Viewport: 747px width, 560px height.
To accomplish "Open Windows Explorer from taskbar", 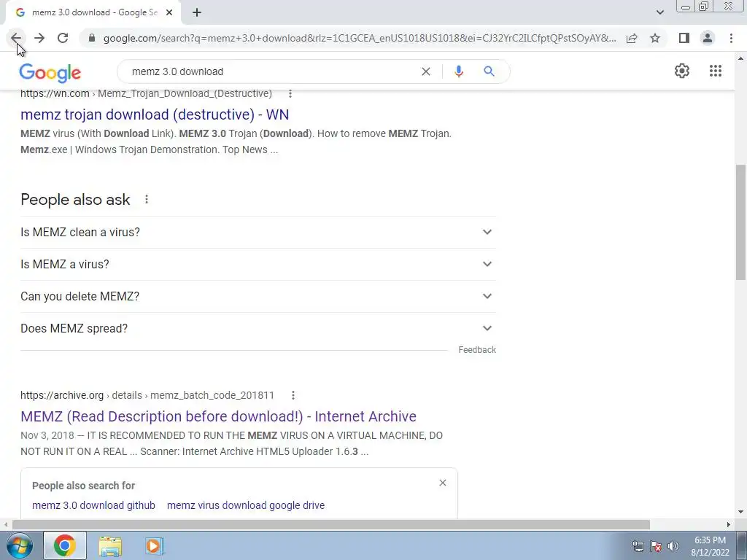I will tap(110, 545).
